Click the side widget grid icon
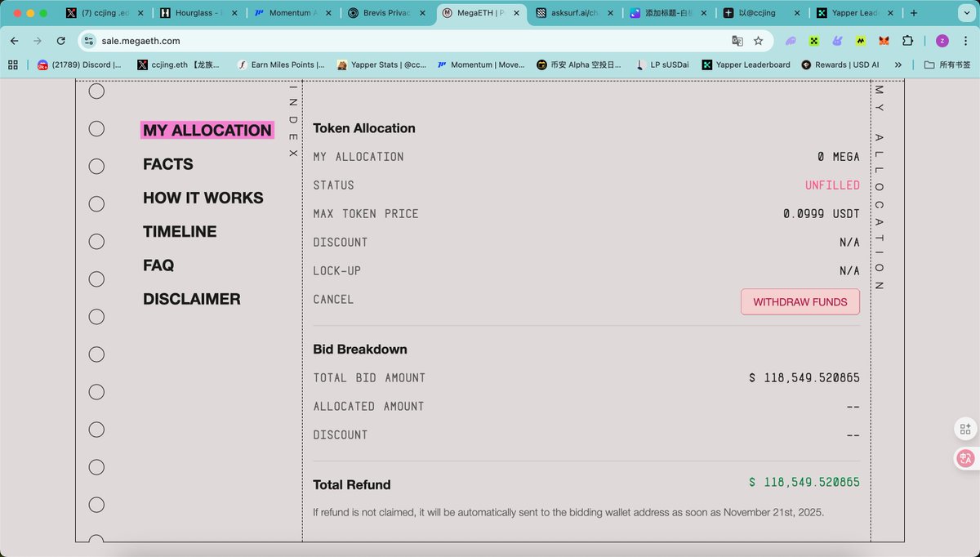The height and width of the screenshot is (557, 980). (966, 429)
